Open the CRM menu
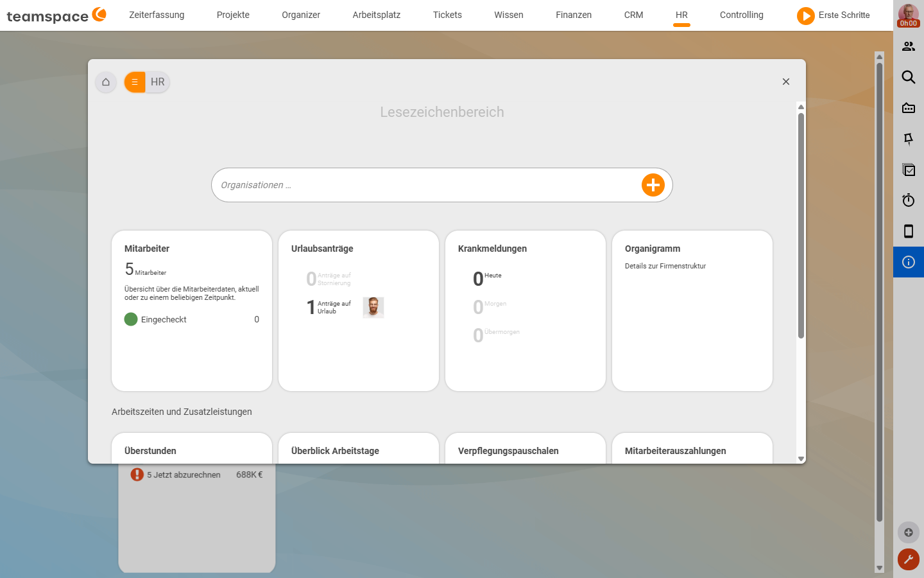924x578 pixels. [x=633, y=15]
